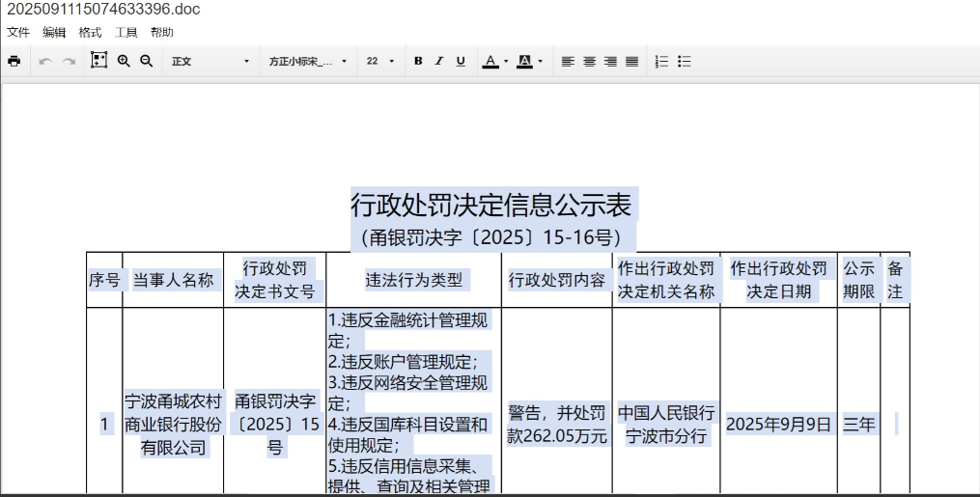Click the print icon
This screenshot has height=497, width=980.
(14, 61)
